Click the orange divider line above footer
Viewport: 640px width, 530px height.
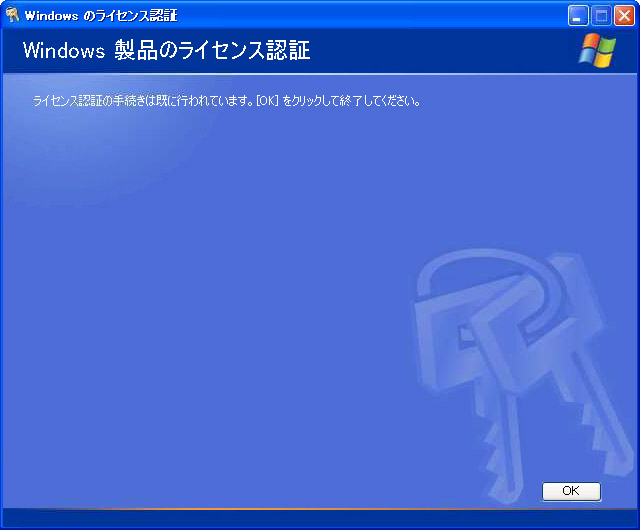coord(320,509)
